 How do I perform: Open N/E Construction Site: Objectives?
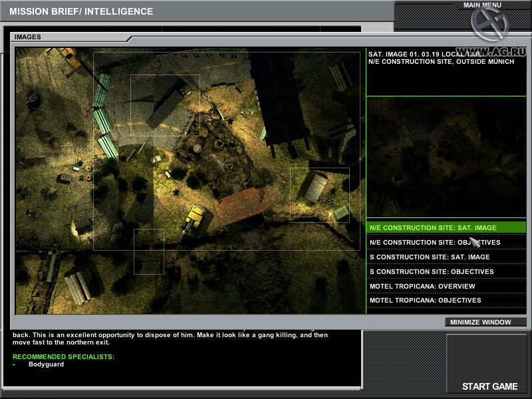click(x=446, y=242)
